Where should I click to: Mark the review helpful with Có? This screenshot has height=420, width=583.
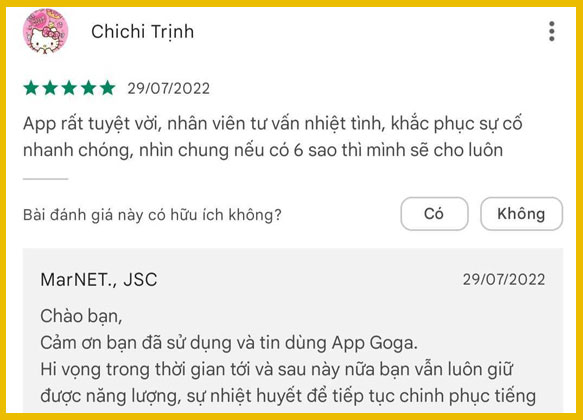tap(434, 214)
